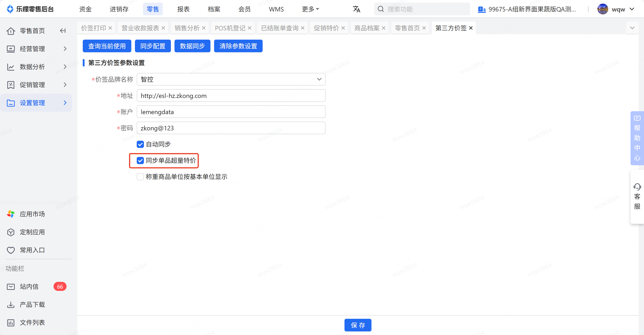Open the 价签品牌名称 dropdown
The image size is (644, 335).
coord(231,79)
